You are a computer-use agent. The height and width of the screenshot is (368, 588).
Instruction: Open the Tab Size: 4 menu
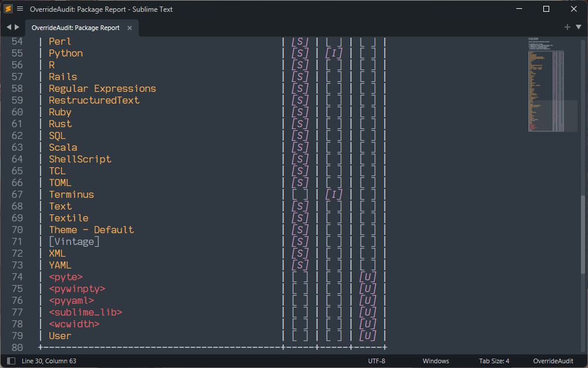point(494,361)
